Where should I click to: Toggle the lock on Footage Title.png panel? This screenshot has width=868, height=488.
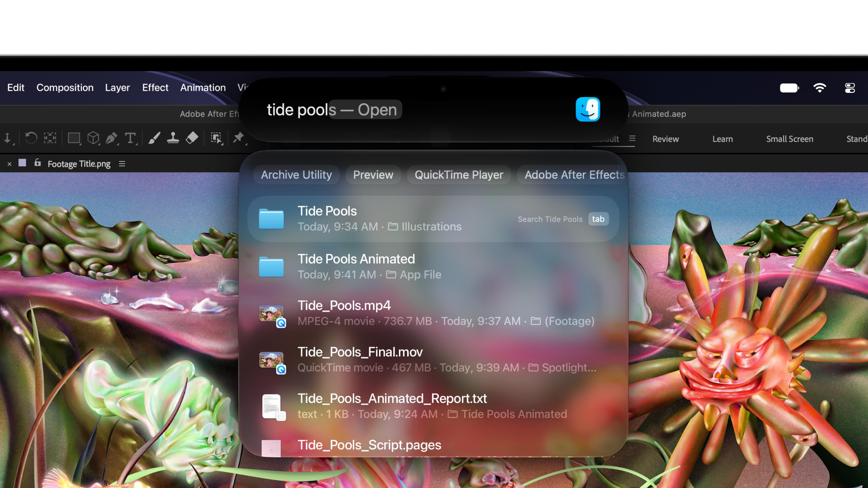37,163
